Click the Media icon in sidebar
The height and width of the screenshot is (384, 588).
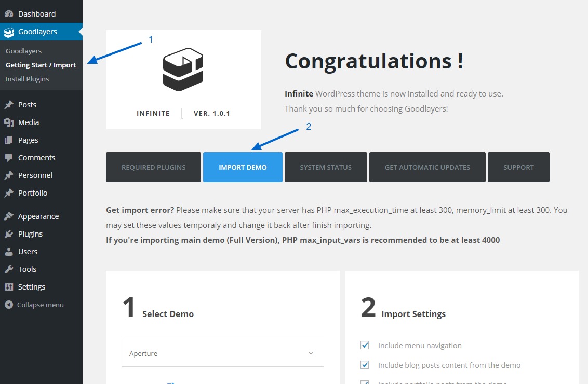[9, 122]
